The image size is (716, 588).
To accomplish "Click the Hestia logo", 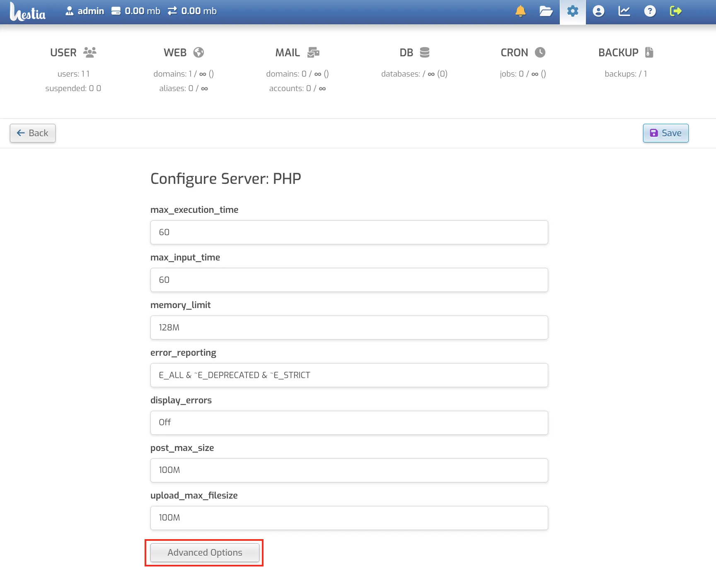I will pyautogui.click(x=28, y=12).
